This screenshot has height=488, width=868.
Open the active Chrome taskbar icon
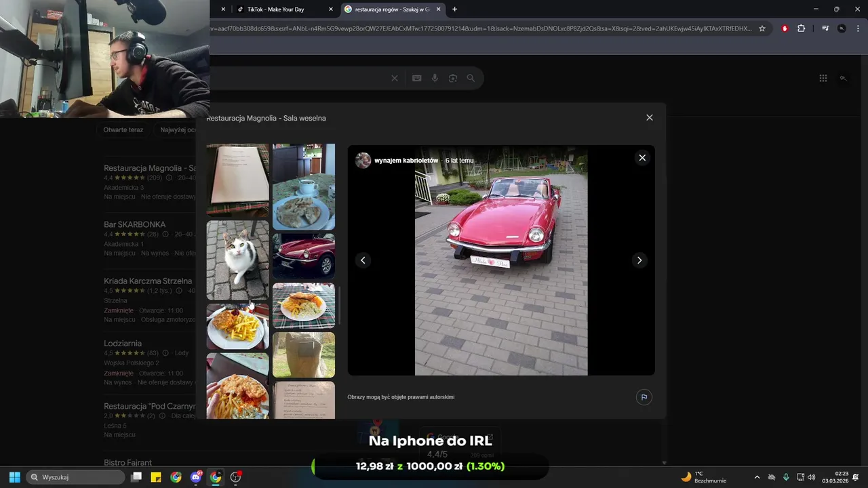(216, 477)
